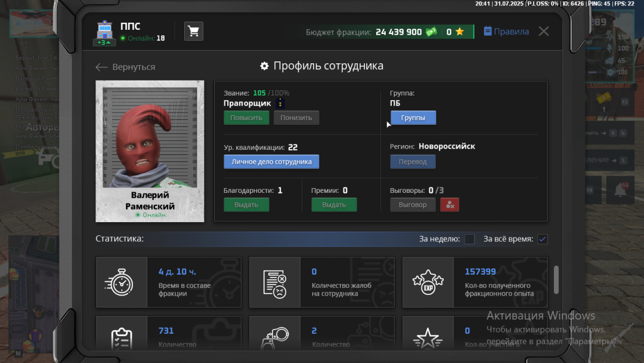
Task: Click the employee mugshot photo
Action: 150,137
